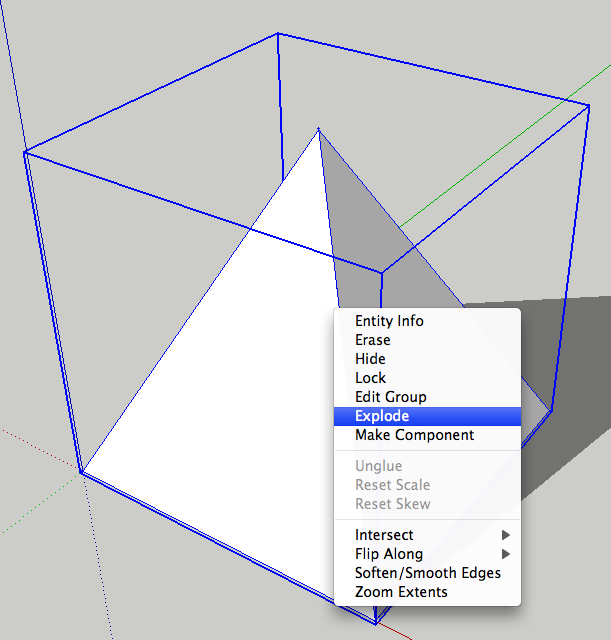Click the greyed-out Unglue entry
The image size is (611, 640).
click(378, 466)
